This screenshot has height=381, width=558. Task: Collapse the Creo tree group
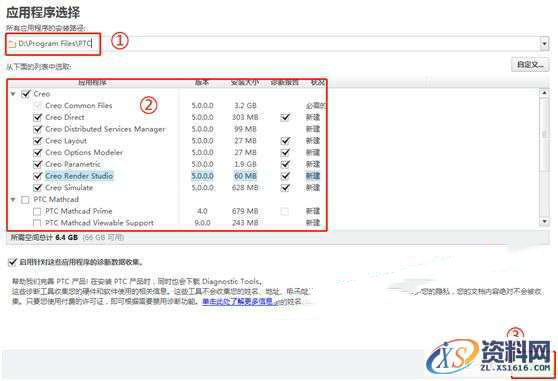pos(13,94)
